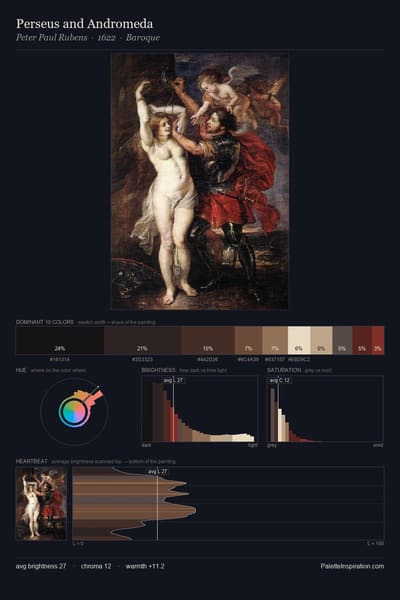Click the 'BRIGHTNESS' chart heading

[158, 370]
